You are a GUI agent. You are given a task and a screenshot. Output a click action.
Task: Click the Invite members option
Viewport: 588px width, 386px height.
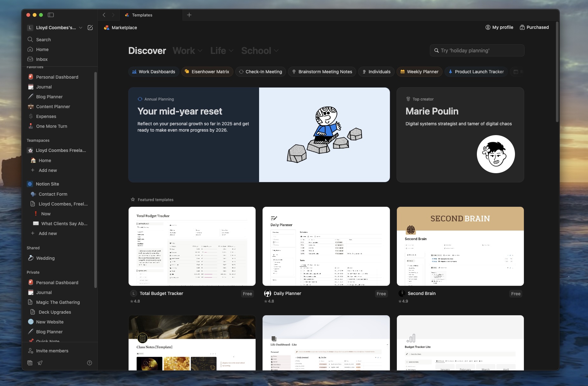click(52, 351)
